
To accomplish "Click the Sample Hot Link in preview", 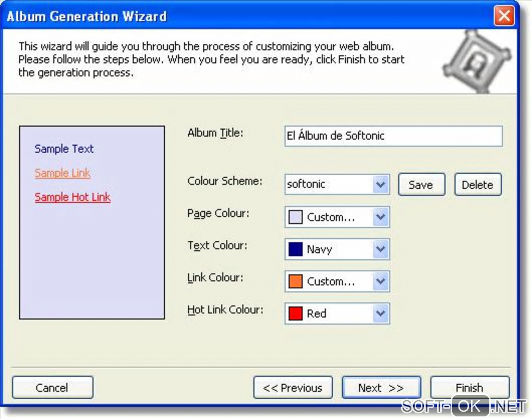I will [72, 197].
